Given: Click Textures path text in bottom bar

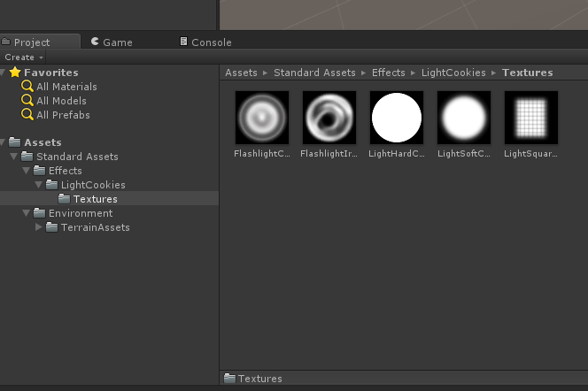Looking at the screenshot, I should coord(259,379).
